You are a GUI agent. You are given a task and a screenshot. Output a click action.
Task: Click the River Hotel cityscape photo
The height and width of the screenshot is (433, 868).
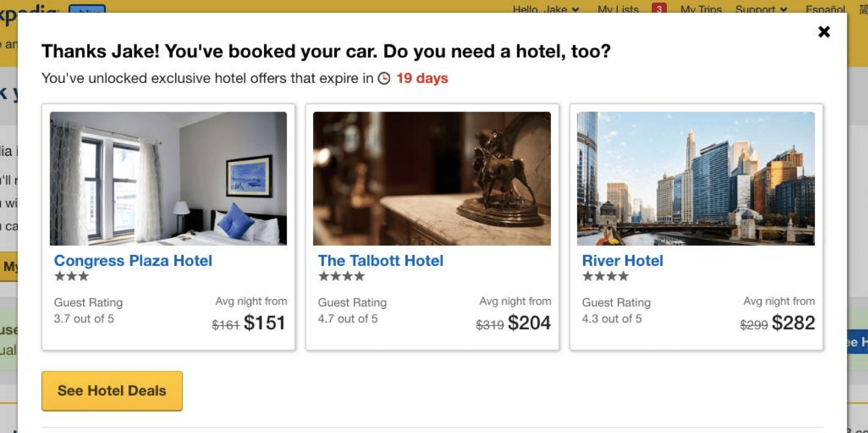(696, 178)
